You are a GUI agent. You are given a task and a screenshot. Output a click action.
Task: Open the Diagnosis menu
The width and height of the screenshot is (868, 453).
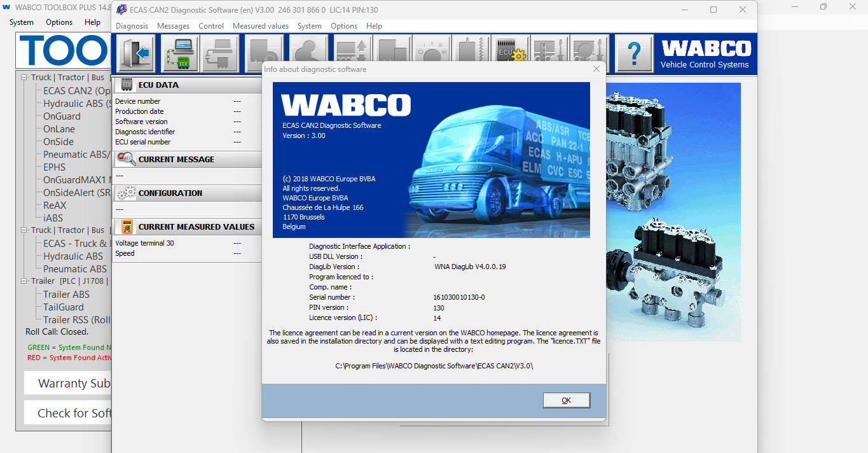coord(132,26)
